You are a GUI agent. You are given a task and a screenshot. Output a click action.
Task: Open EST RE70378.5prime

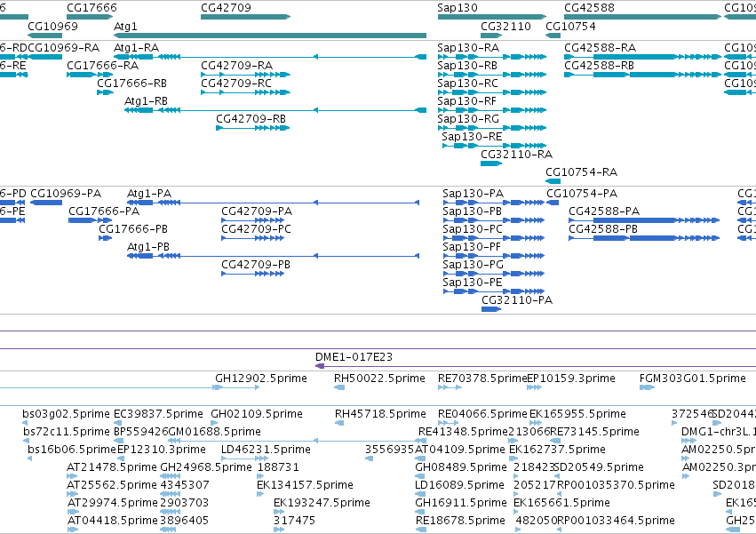[x=450, y=387]
